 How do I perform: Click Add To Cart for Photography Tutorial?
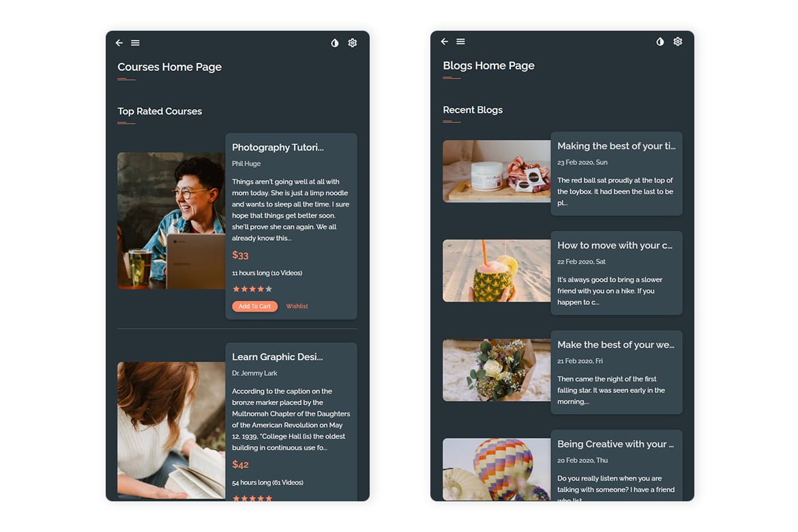click(255, 306)
